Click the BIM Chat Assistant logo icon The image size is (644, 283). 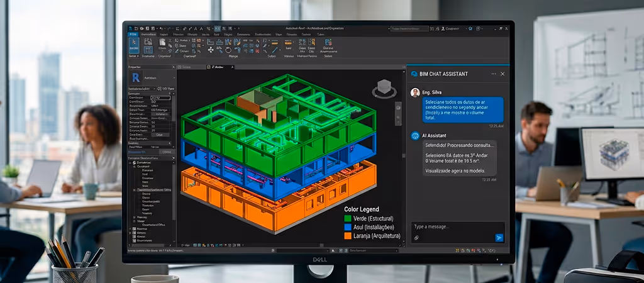click(414, 74)
